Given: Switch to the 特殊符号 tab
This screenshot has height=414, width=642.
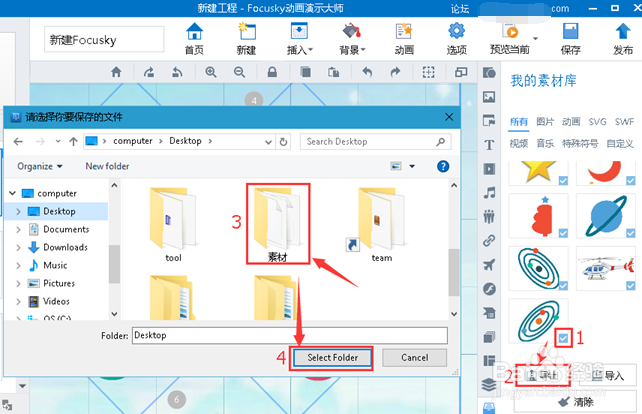Looking at the screenshot, I should coord(580,143).
